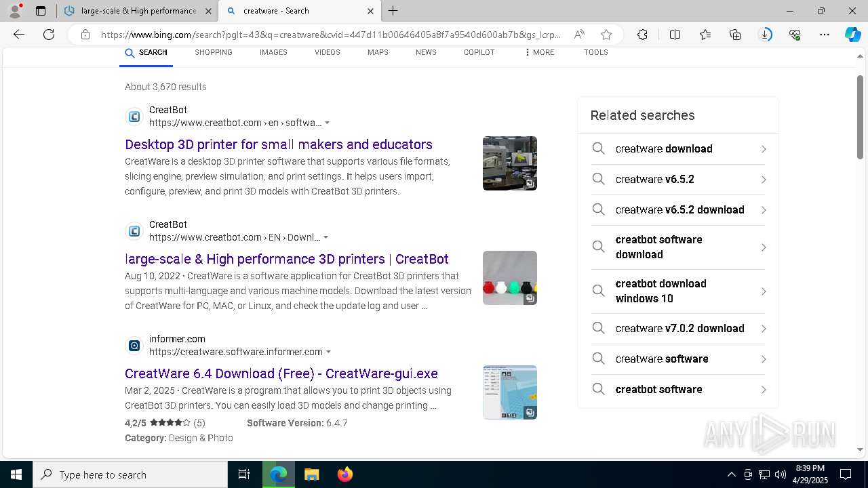This screenshot has height=488, width=868.
Task: Click the browser Back arrow
Action: click(19, 35)
